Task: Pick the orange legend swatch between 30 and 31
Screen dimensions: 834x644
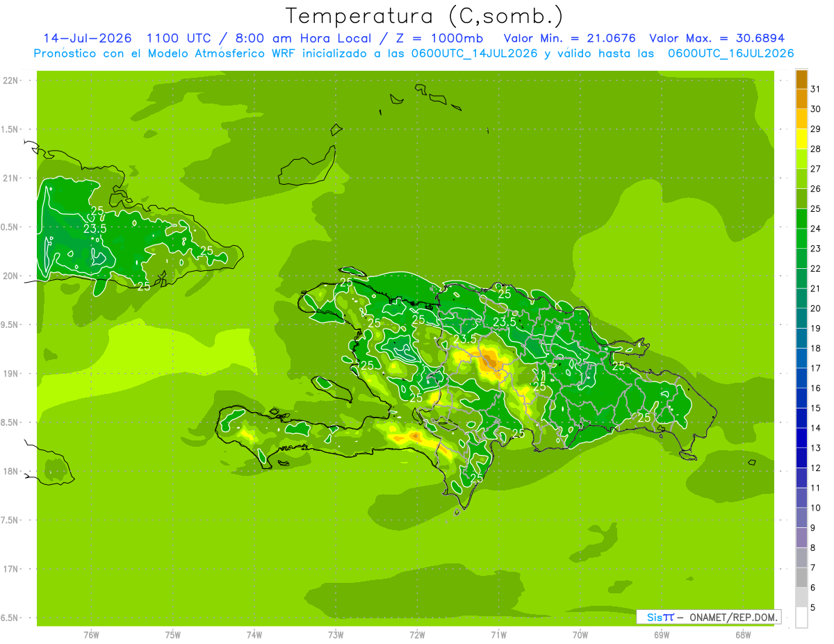Action: coord(801,99)
